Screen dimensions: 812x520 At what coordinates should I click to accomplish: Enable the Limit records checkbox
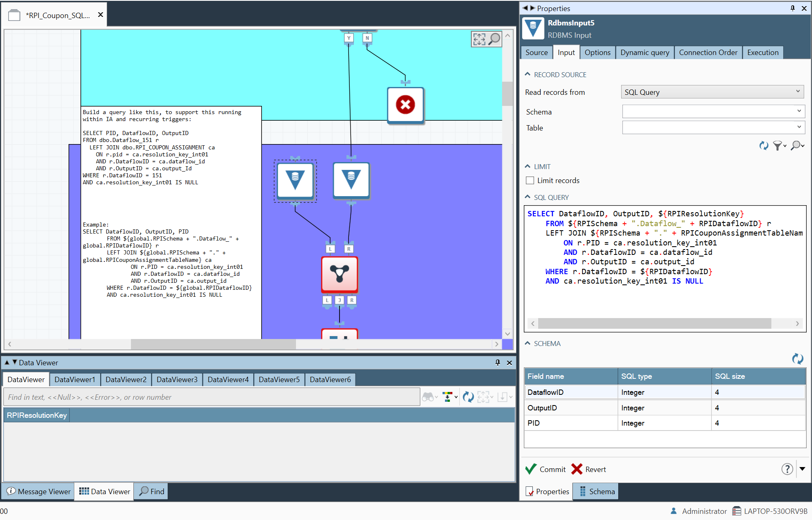tap(530, 181)
